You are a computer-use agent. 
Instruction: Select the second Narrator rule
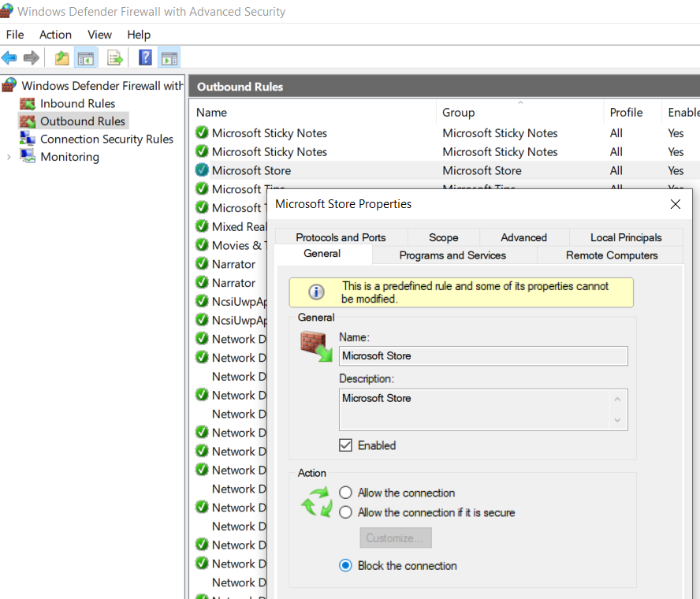click(x=230, y=283)
